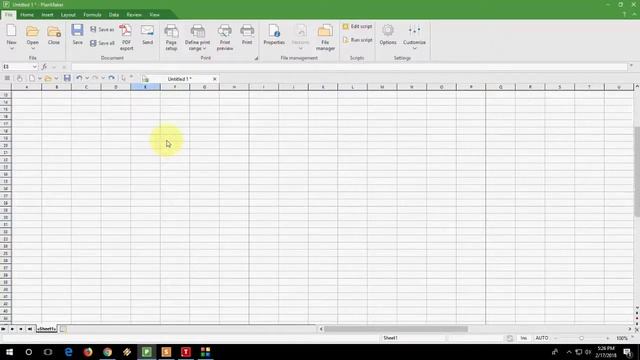
Task: Switch to the Data ribbon tab
Action: pyautogui.click(x=114, y=15)
